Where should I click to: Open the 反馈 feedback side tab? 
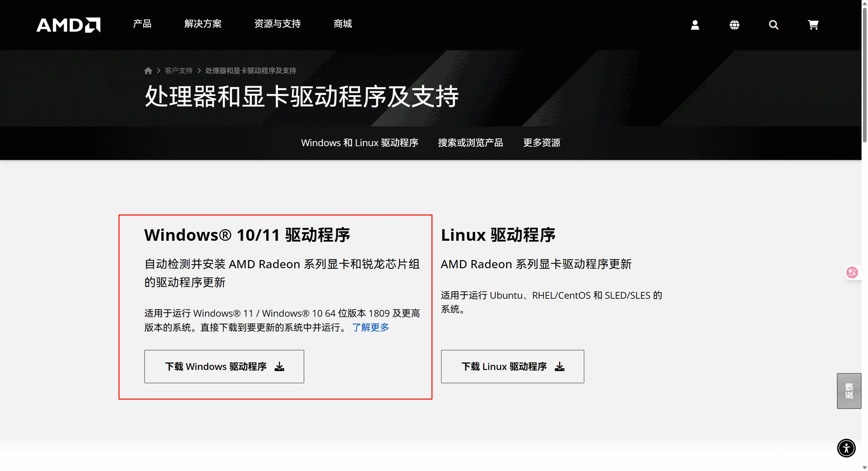click(849, 391)
